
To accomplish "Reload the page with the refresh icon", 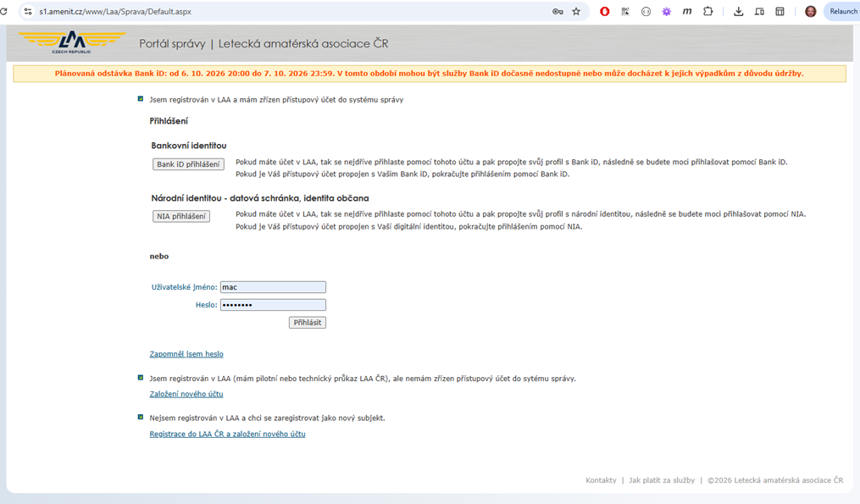I will point(3,12).
